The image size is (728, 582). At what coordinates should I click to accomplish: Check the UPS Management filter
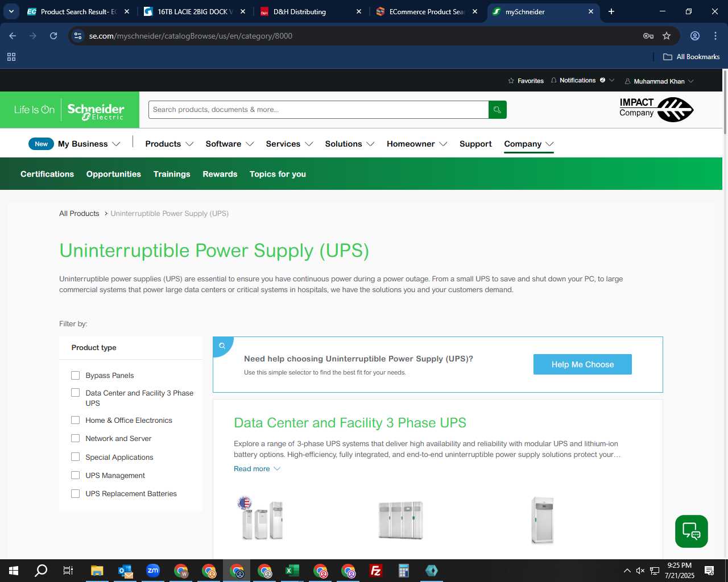tap(75, 475)
